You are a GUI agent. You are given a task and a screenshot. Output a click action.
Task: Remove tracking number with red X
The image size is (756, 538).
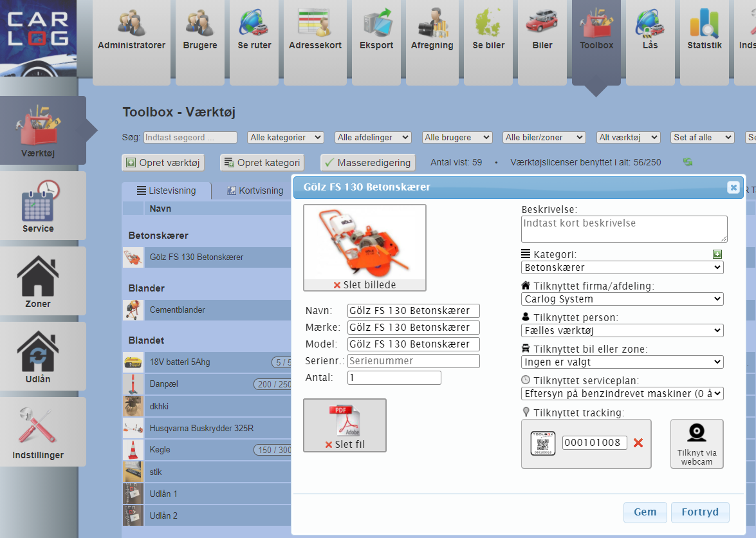(638, 443)
